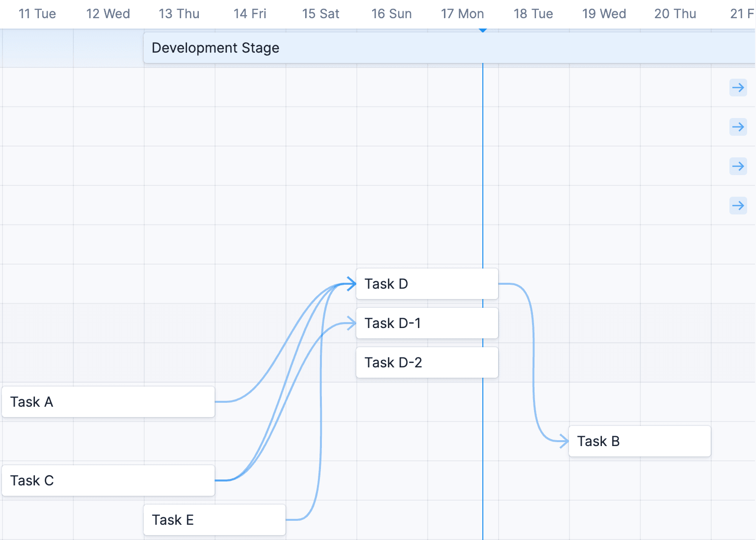Select the Task D-2 bar
Viewport: 756px width, 540px height.
[426, 362]
